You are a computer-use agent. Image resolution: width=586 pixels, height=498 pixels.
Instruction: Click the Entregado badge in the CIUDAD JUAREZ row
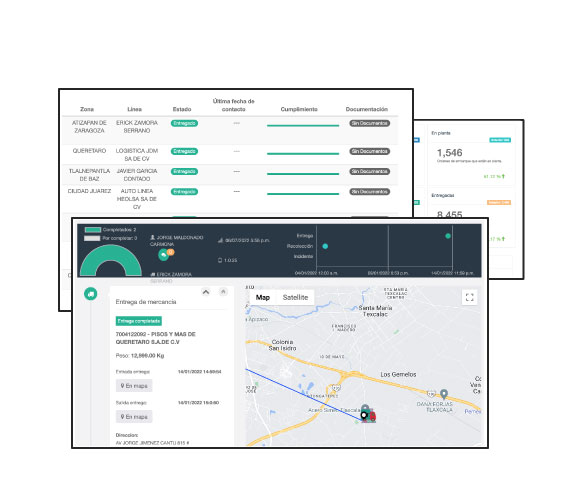(x=184, y=192)
